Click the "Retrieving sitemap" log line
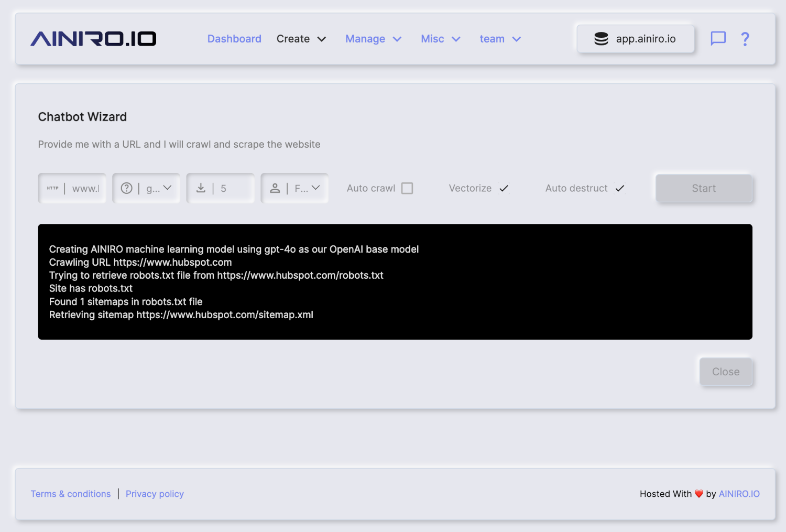The height and width of the screenshot is (532, 786). 181,314
